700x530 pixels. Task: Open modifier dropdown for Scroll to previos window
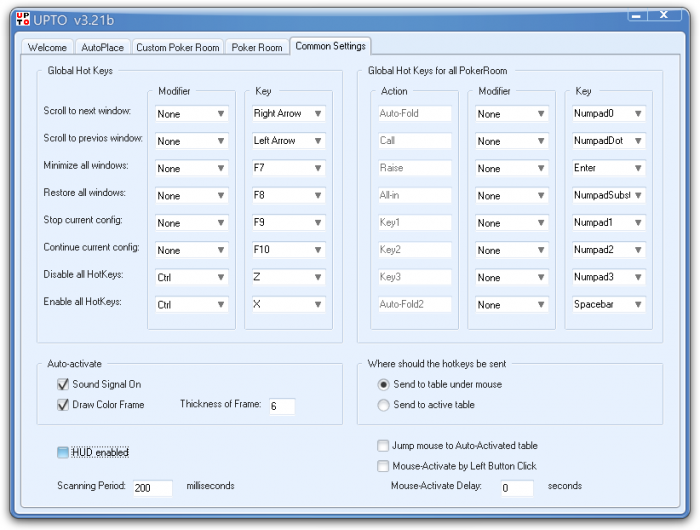pyautogui.click(x=192, y=141)
